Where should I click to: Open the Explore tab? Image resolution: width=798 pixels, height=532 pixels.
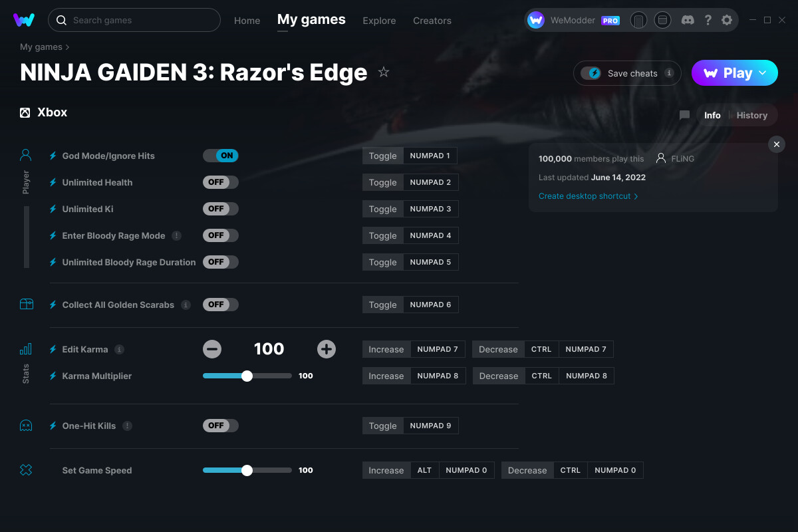(x=379, y=21)
